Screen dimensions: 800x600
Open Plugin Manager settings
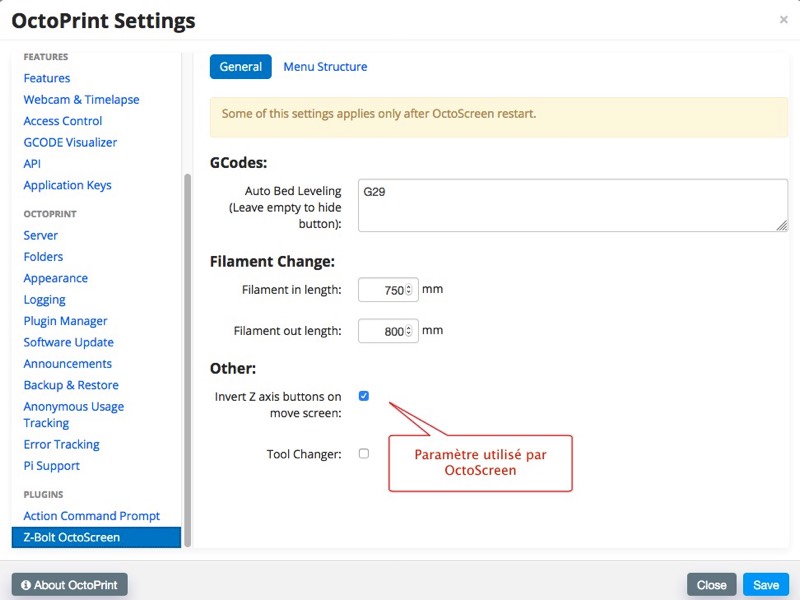pyautogui.click(x=65, y=321)
